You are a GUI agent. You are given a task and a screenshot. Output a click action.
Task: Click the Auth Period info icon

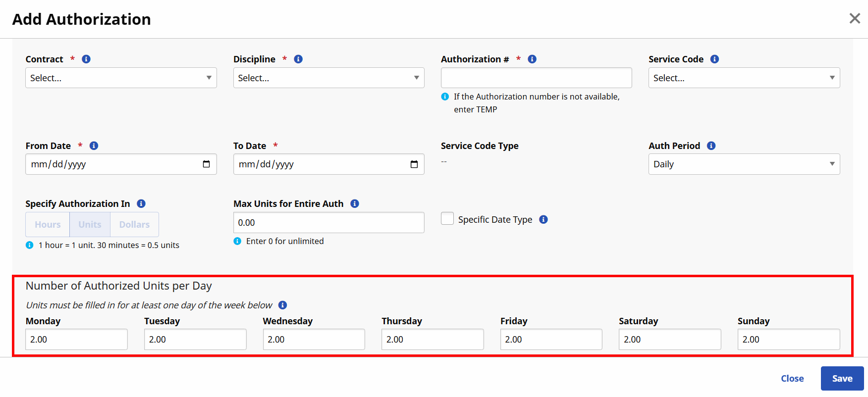coord(711,146)
